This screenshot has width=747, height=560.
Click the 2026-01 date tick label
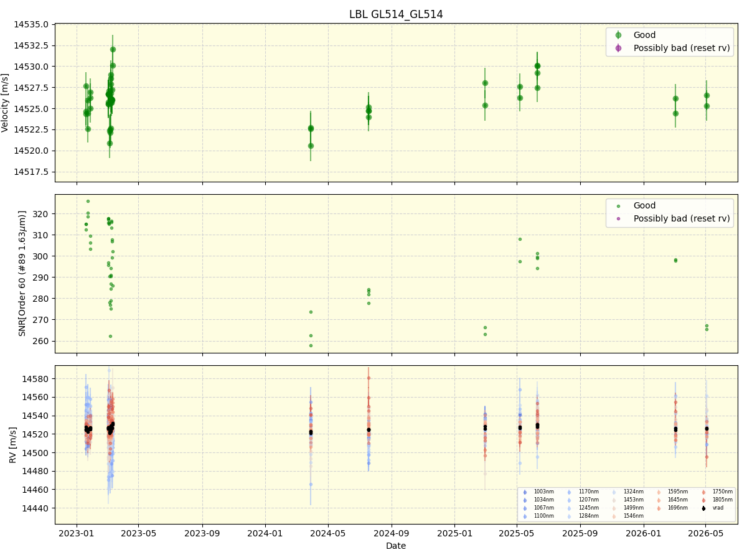tap(644, 533)
